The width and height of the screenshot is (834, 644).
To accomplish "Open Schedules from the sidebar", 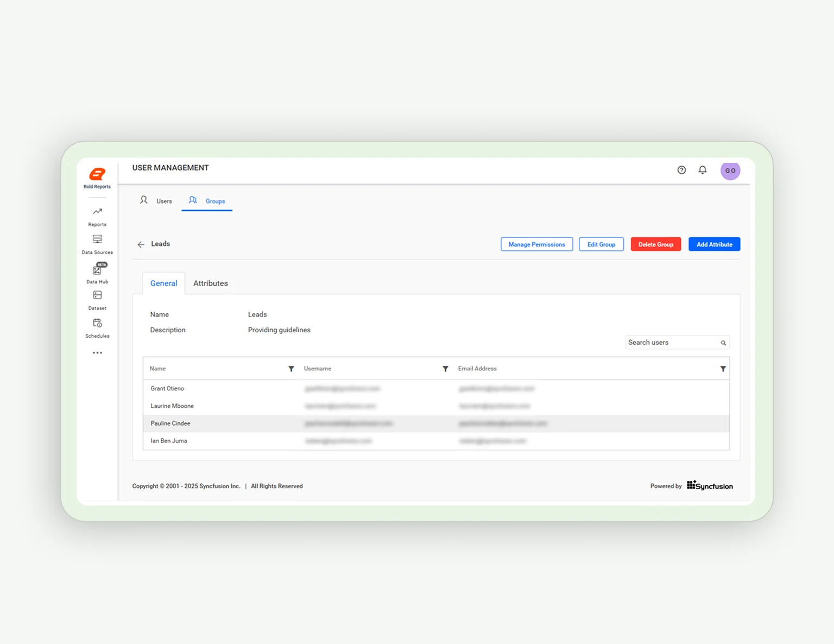I will 97,327.
